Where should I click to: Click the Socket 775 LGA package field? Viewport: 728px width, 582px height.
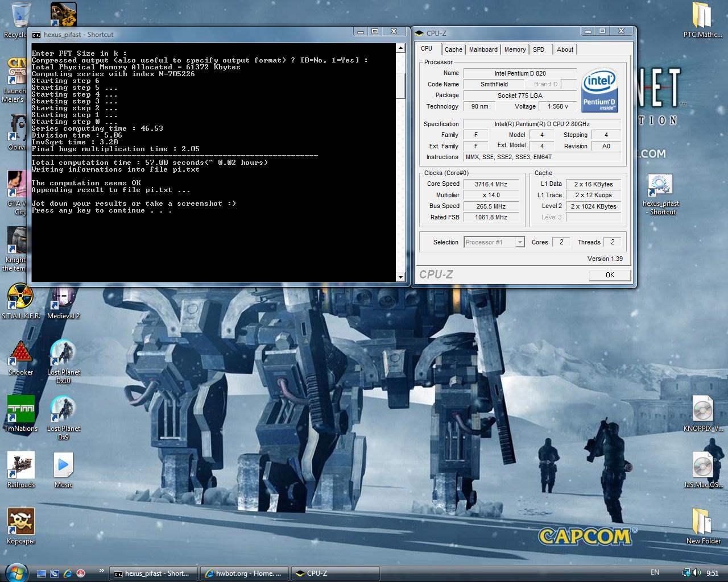point(520,95)
